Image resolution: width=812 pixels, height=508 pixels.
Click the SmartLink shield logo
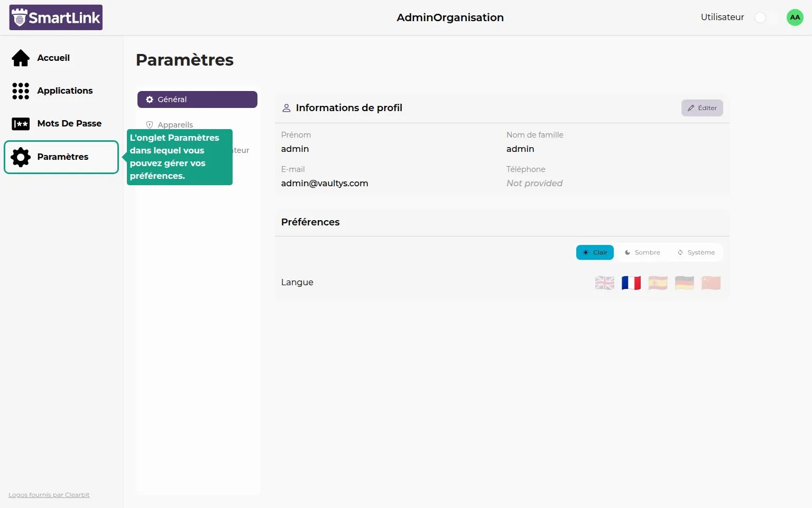click(x=20, y=17)
